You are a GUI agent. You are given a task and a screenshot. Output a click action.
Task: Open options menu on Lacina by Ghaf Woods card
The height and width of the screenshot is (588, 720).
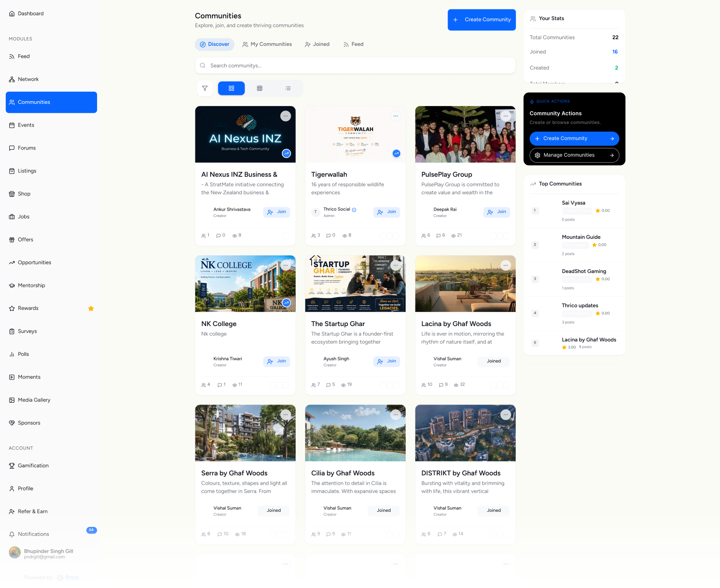click(x=506, y=265)
